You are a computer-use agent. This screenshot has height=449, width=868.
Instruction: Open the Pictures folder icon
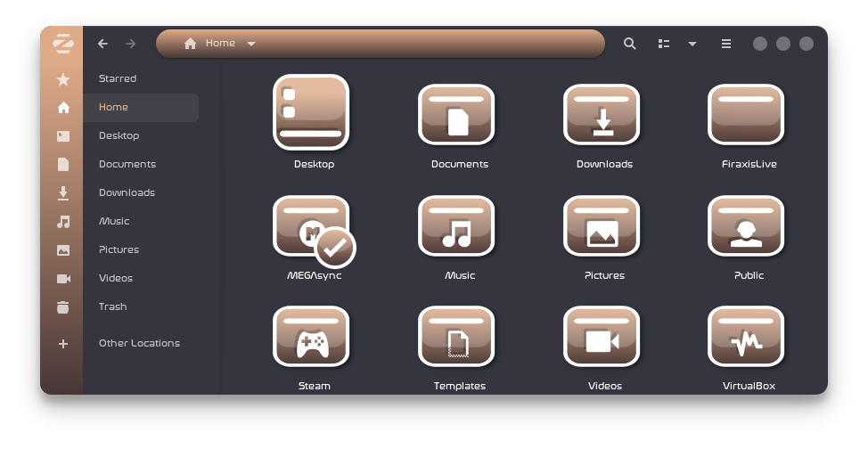[602, 226]
